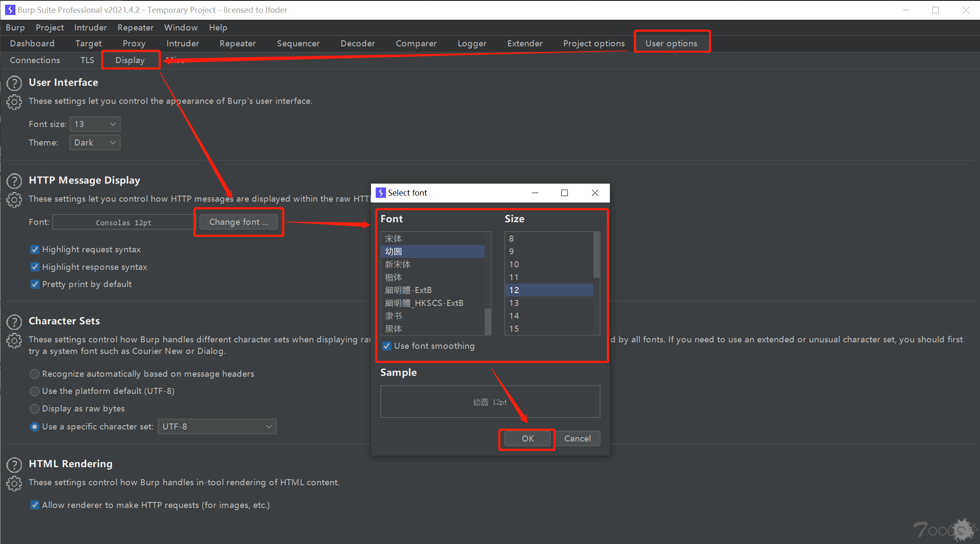The width and height of the screenshot is (980, 544).
Task: Open help for HTTP Message Display
Action: pos(14,181)
